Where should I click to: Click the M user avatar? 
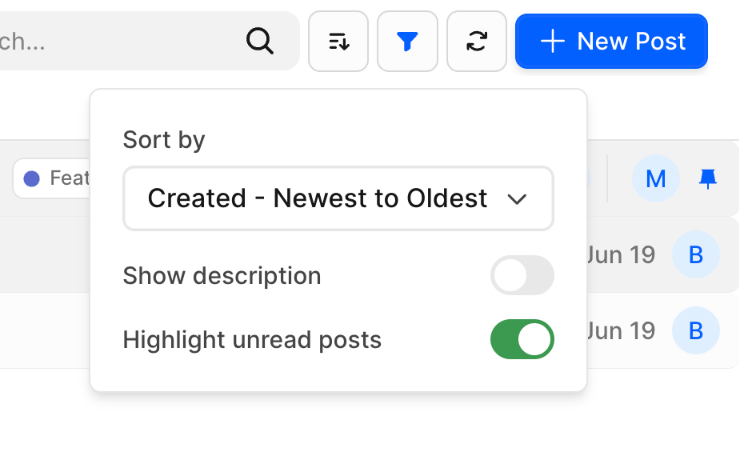pos(656,179)
